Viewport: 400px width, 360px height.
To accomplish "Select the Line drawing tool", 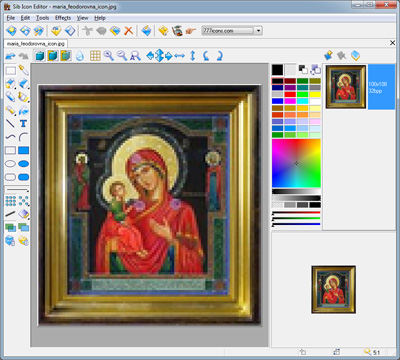I will 10,124.
